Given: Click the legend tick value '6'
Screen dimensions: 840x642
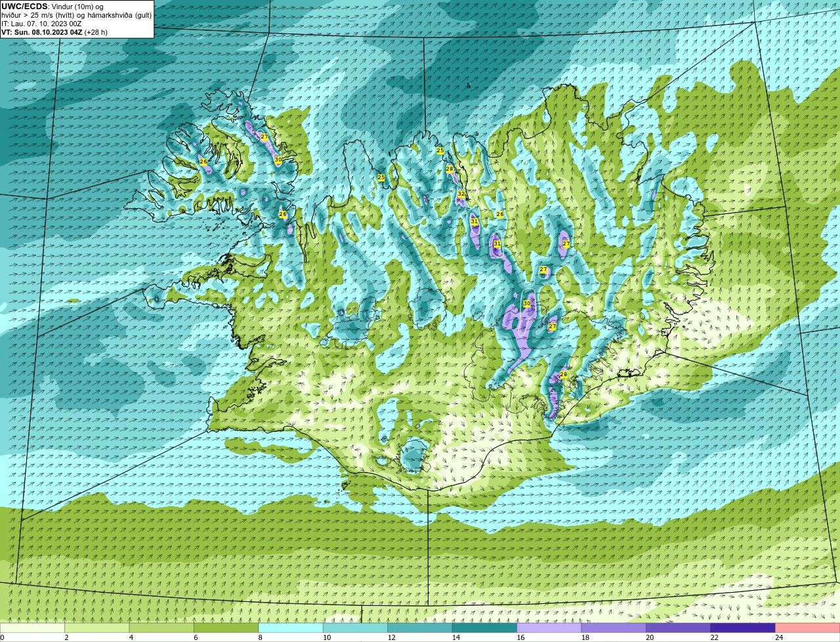Looking at the screenshot, I should coord(195,637).
